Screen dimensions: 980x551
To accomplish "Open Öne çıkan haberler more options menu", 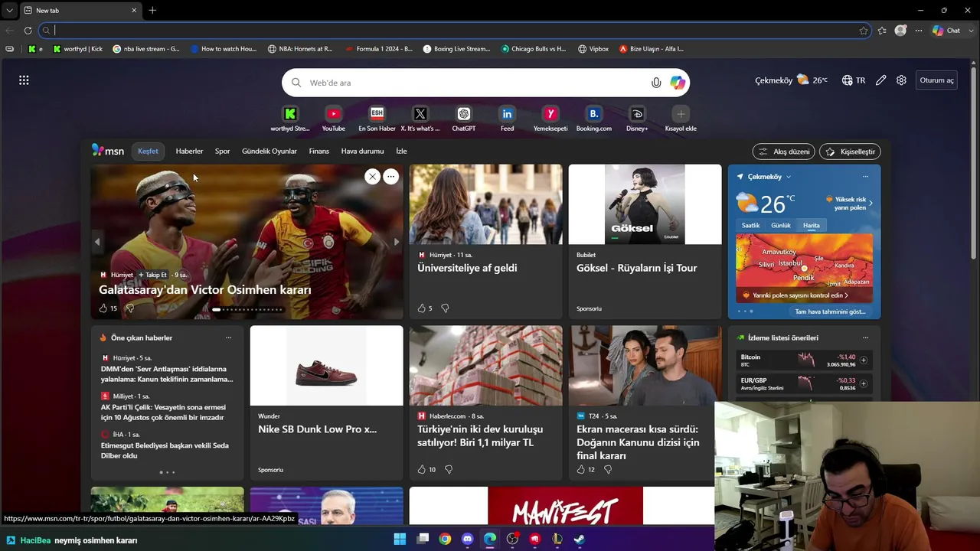I will click(x=228, y=337).
